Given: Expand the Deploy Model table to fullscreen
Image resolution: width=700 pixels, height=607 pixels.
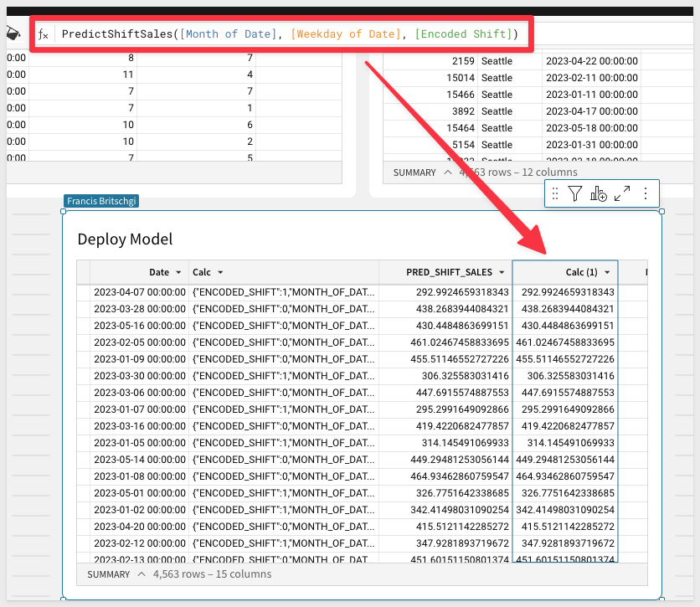Looking at the screenshot, I should (622, 193).
